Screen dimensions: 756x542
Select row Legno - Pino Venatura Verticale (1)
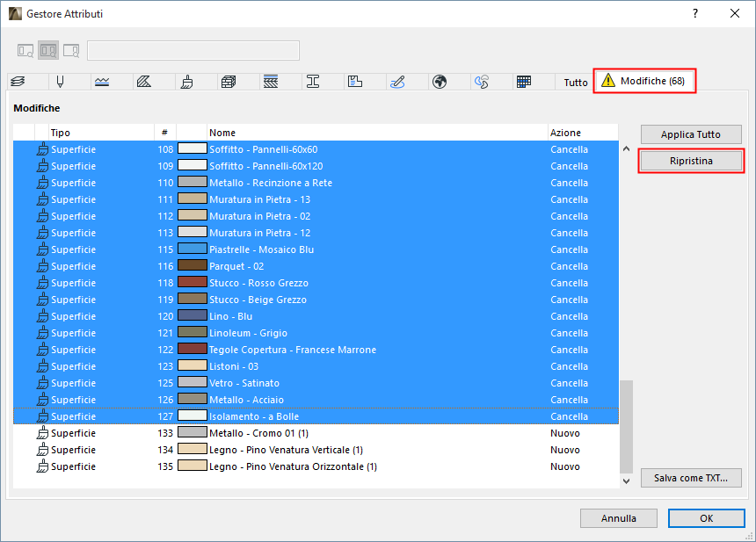tap(316, 450)
